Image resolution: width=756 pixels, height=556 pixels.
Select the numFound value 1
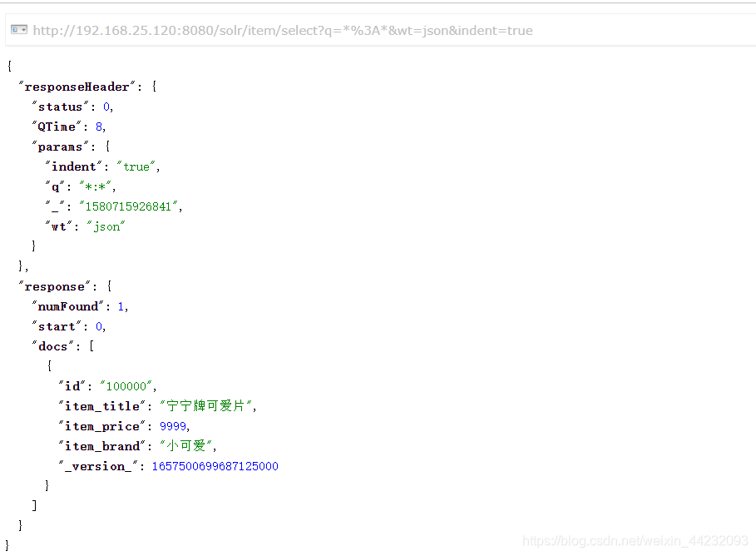click(x=121, y=306)
